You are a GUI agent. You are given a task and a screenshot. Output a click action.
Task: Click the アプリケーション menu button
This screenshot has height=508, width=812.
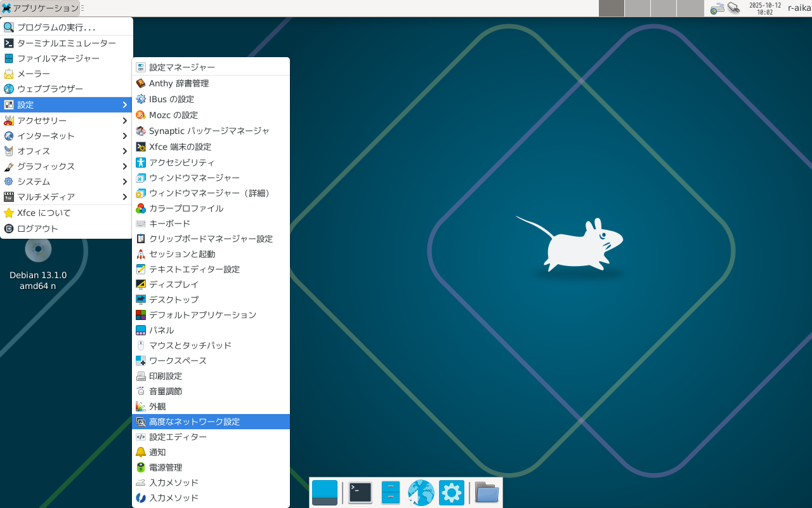(40, 8)
